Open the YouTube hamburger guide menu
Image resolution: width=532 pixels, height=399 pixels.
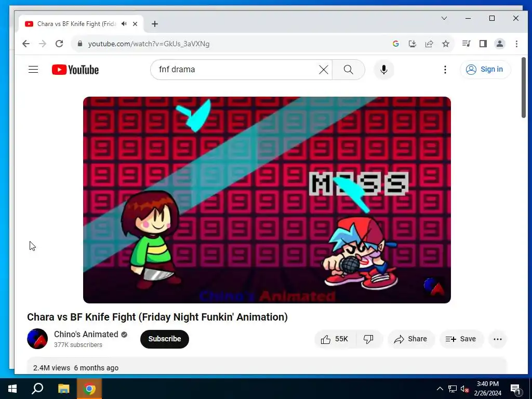(x=33, y=70)
